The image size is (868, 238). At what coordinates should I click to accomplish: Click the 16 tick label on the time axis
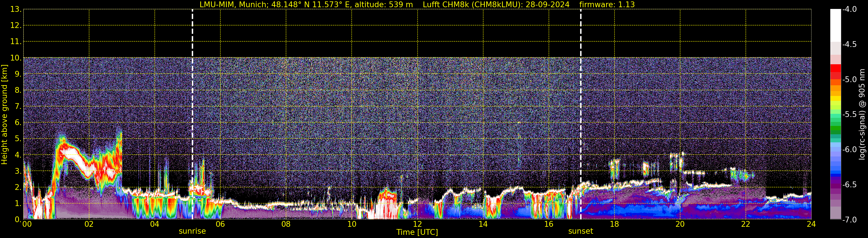pos(549,224)
